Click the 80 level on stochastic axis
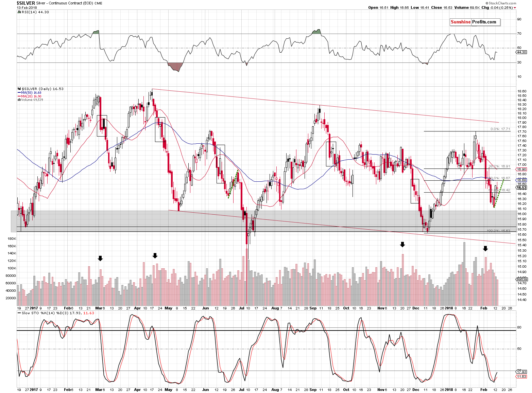The width and height of the screenshot is (532, 393). tap(519, 327)
